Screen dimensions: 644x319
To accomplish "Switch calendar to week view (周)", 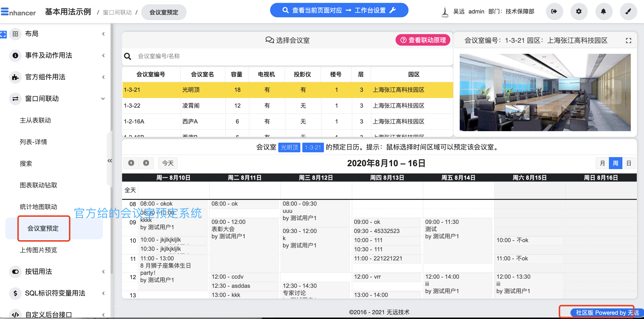I will point(615,163).
